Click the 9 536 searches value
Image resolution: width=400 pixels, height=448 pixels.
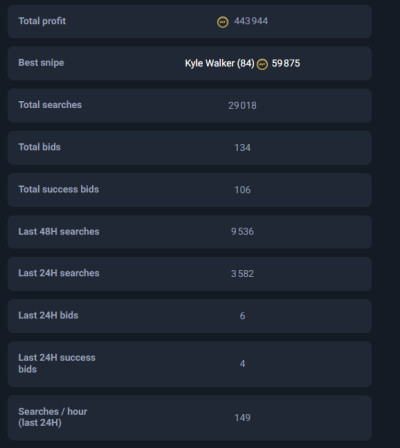242,232
